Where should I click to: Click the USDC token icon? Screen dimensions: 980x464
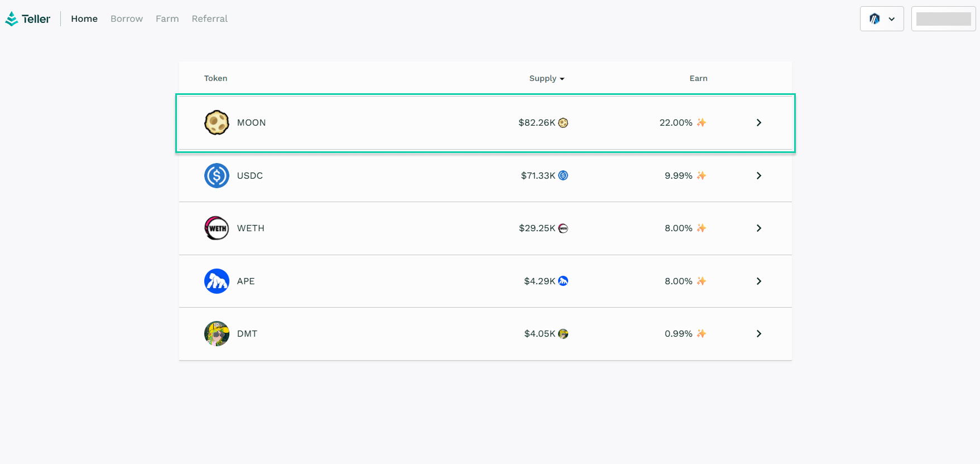pos(217,175)
